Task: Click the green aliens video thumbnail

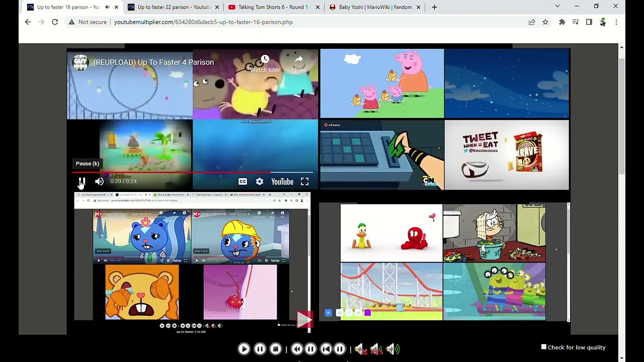Action: point(494,292)
